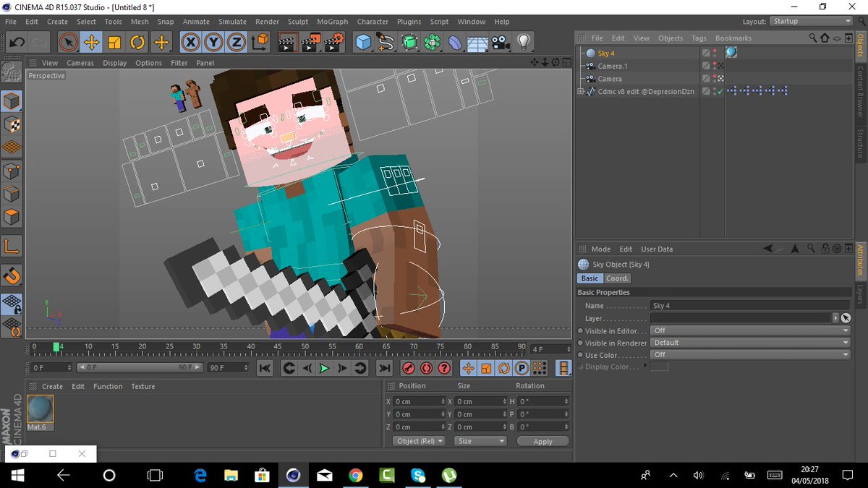Screen dimensions: 868x488
Task: Switch to Polygons mode in left palette
Action: tap(12, 217)
